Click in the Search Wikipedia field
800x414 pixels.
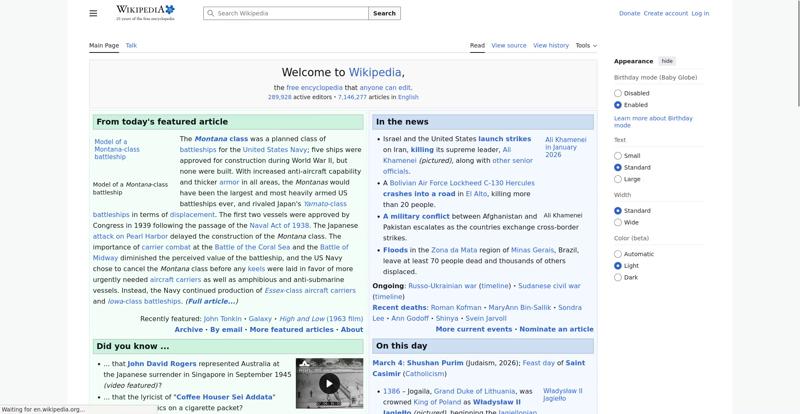point(290,14)
